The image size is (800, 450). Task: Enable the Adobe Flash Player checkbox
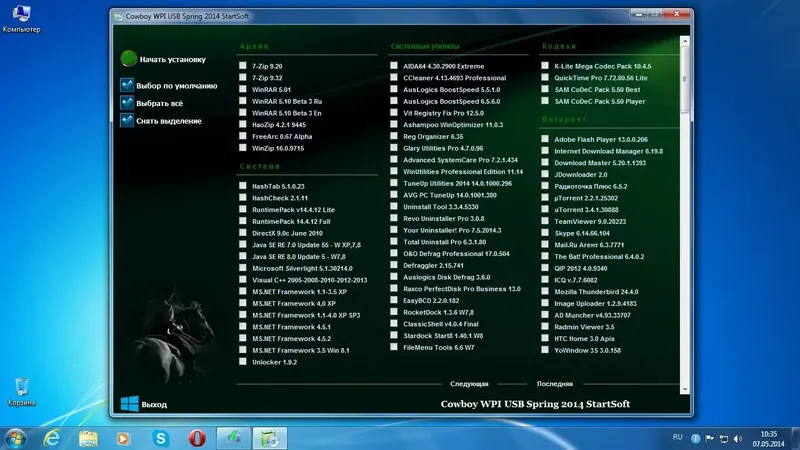pyautogui.click(x=545, y=139)
